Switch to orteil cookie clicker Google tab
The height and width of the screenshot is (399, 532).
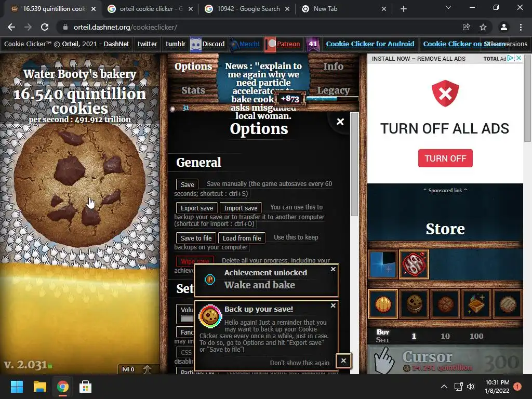150,9
